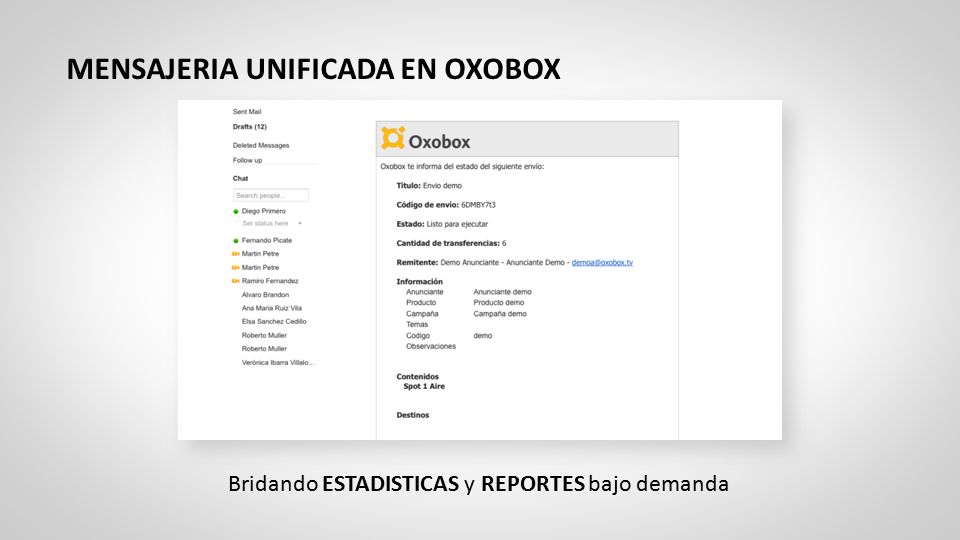Click the Observaciones label
The width and height of the screenshot is (960, 540).
pyautogui.click(x=431, y=347)
